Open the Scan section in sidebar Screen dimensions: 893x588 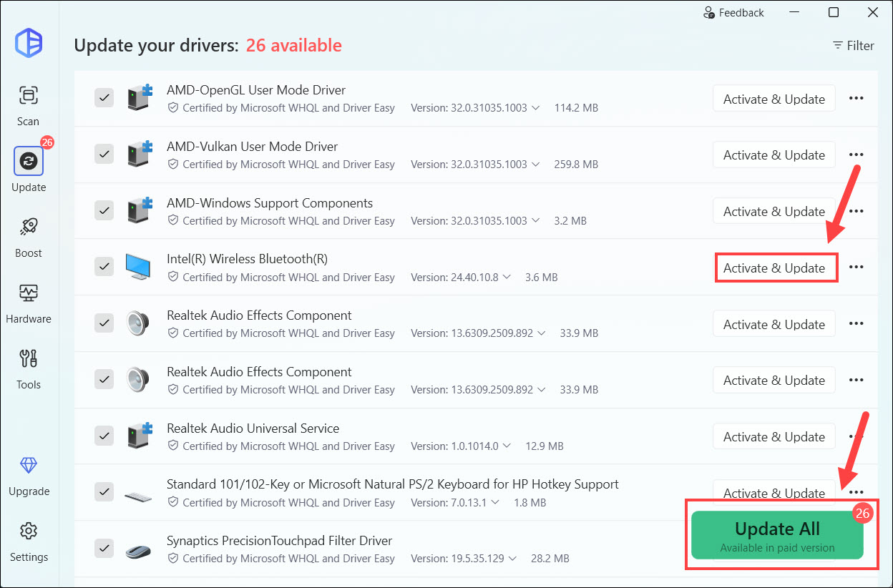tap(29, 105)
